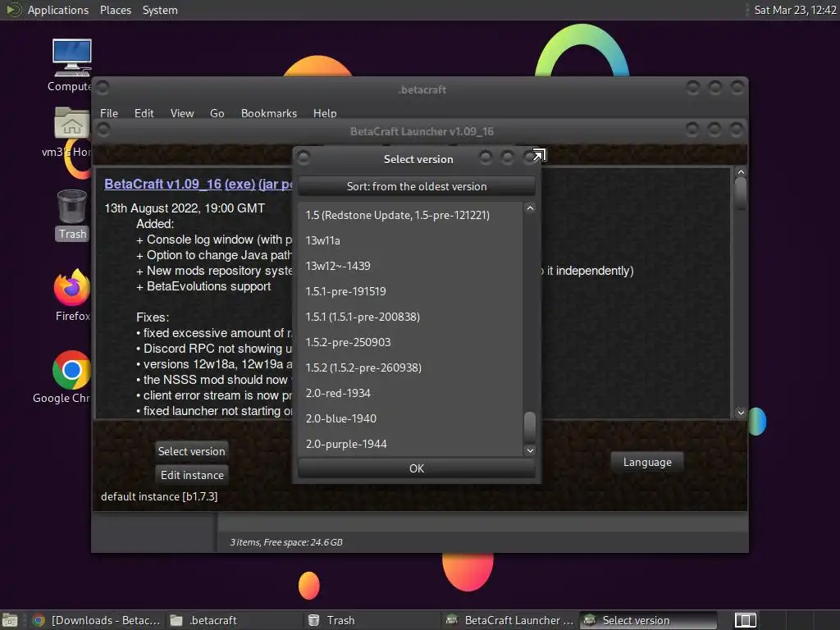Screen dimensions: 840x630
Task: Open the BetaCraft Launcher window menu button
Action: click(x=103, y=130)
